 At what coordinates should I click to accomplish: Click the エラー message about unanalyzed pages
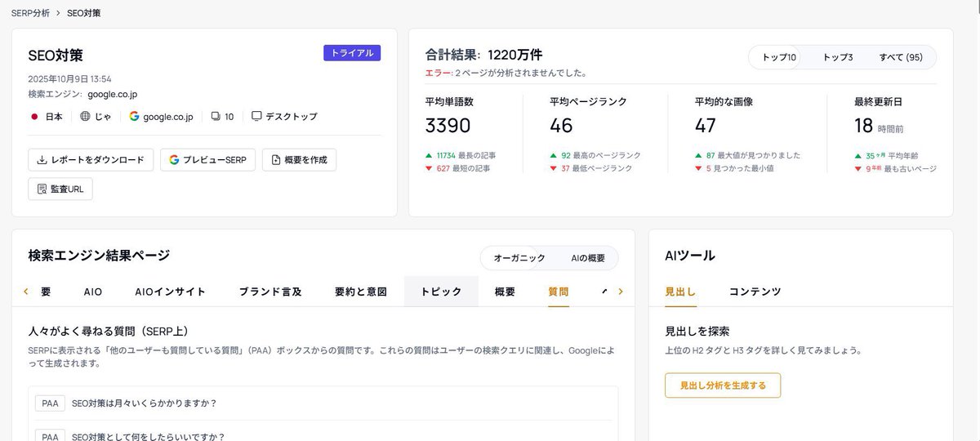click(x=506, y=73)
